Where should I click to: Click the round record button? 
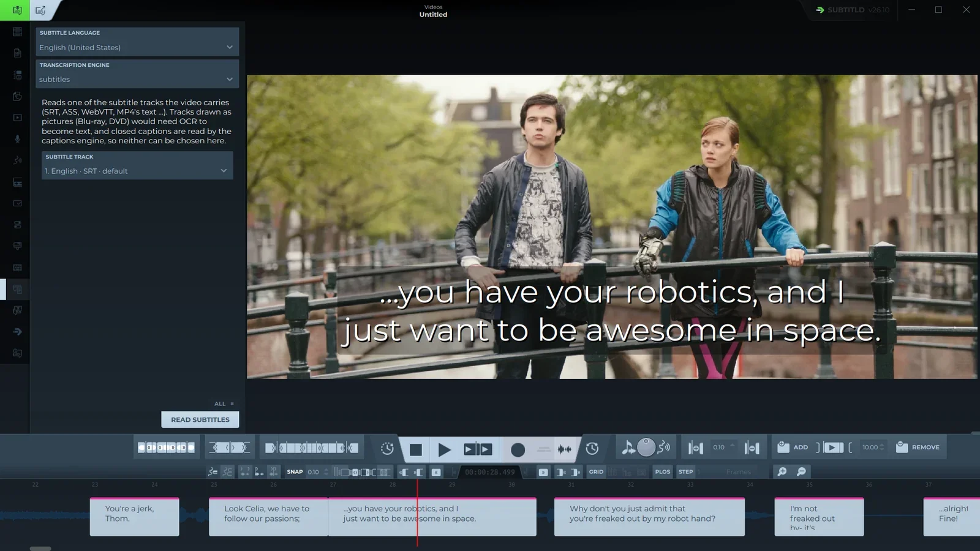tap(518, 450)
